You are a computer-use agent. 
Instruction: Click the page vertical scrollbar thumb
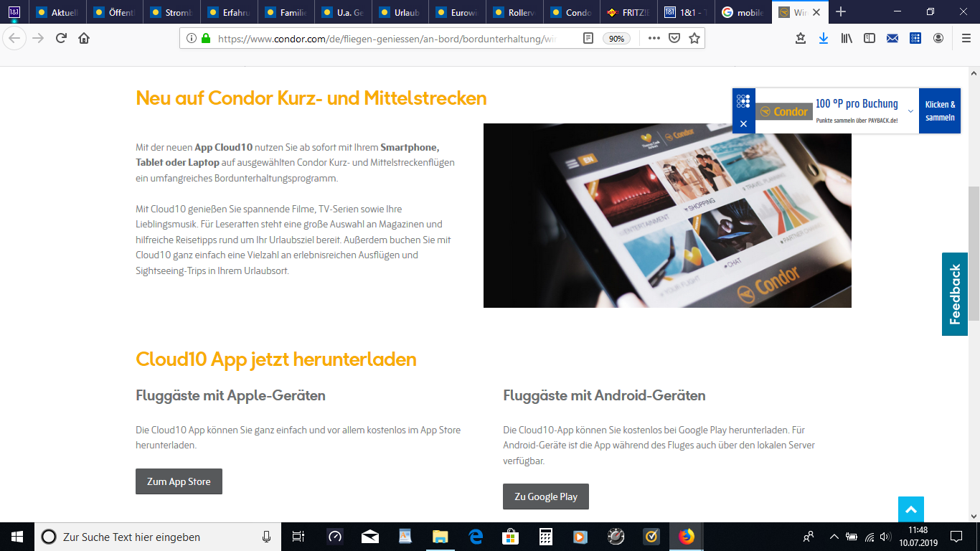pyautogui.click(x=974, y=253)
